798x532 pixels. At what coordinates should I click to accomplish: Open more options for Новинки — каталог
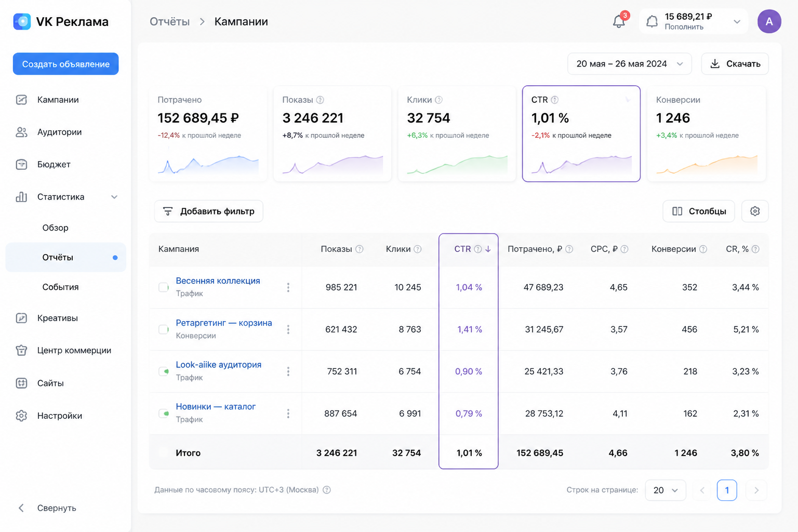pos(288,414)
